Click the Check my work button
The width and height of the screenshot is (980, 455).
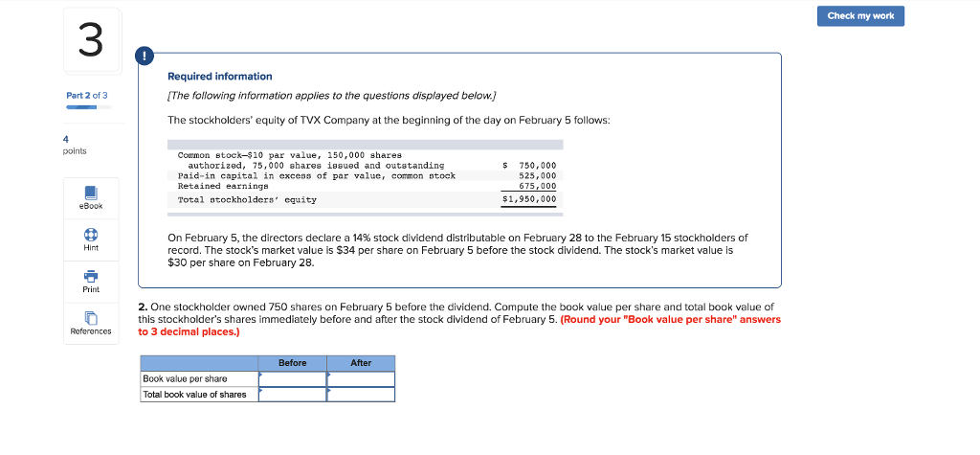[860, 16]
